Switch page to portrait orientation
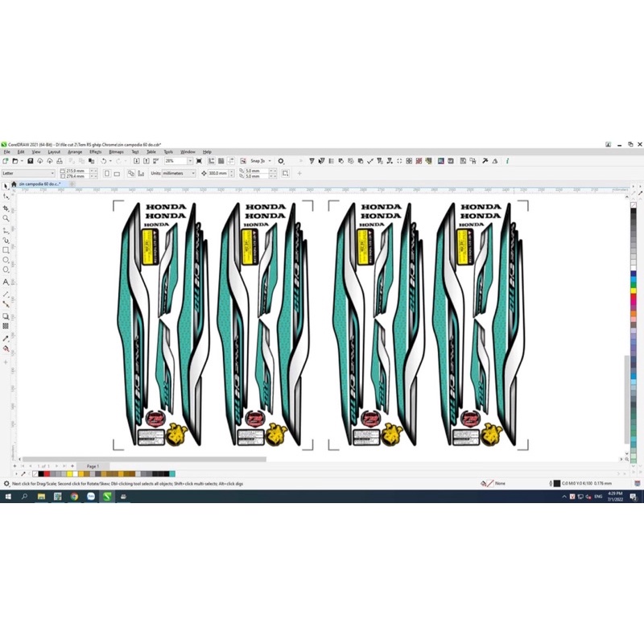This screenshot has width=644, height=644. coord(107,173)
